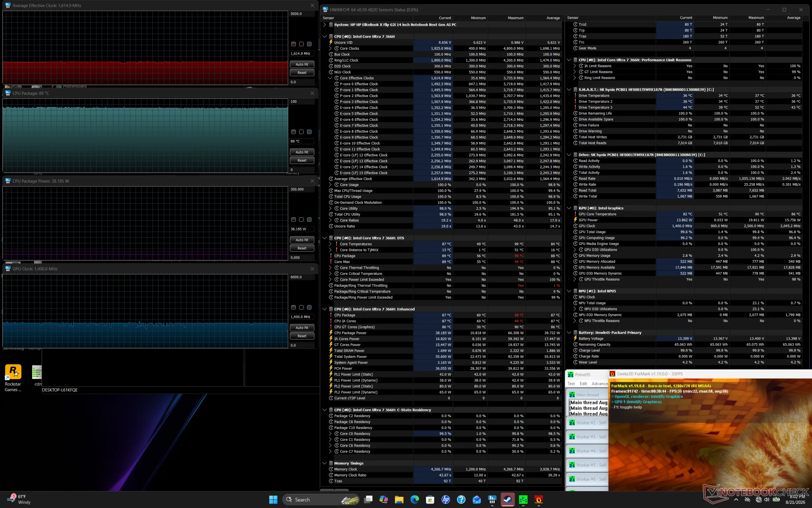This screenshot has width=812, height=508.
Task: Click the thermometer icon beside GPU Core Temperature
Action: click(575, 214)
